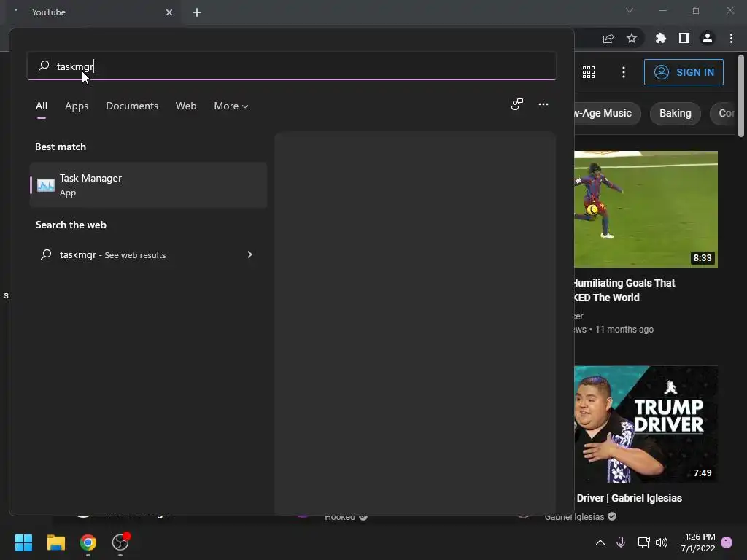Image resolution: width=747 pixels, height=560 pixels.
Task: Select the New-Age Music chip
Action: 606,113
